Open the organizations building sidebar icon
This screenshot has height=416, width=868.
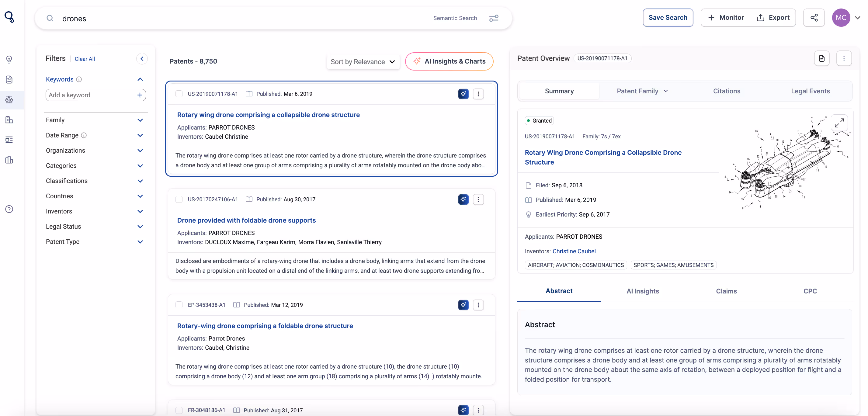coord(9,120)
